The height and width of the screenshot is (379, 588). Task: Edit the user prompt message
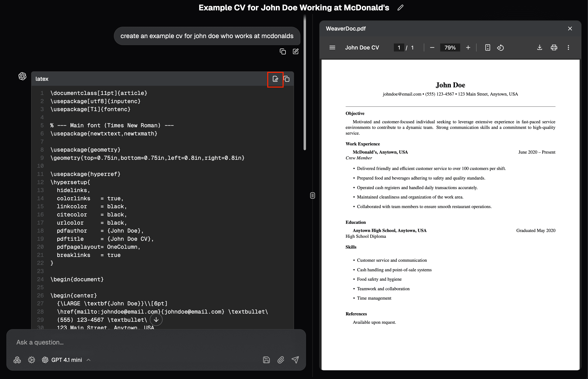click(x=295, y=51)
